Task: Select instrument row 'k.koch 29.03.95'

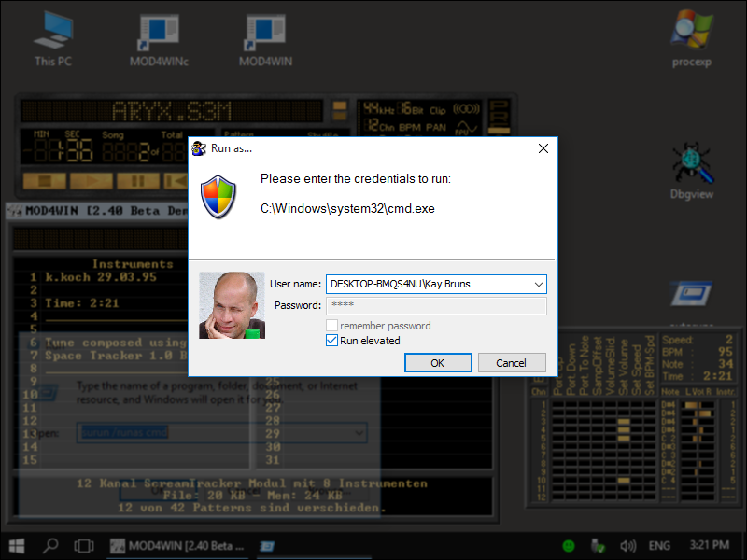Action: (101, 277)
